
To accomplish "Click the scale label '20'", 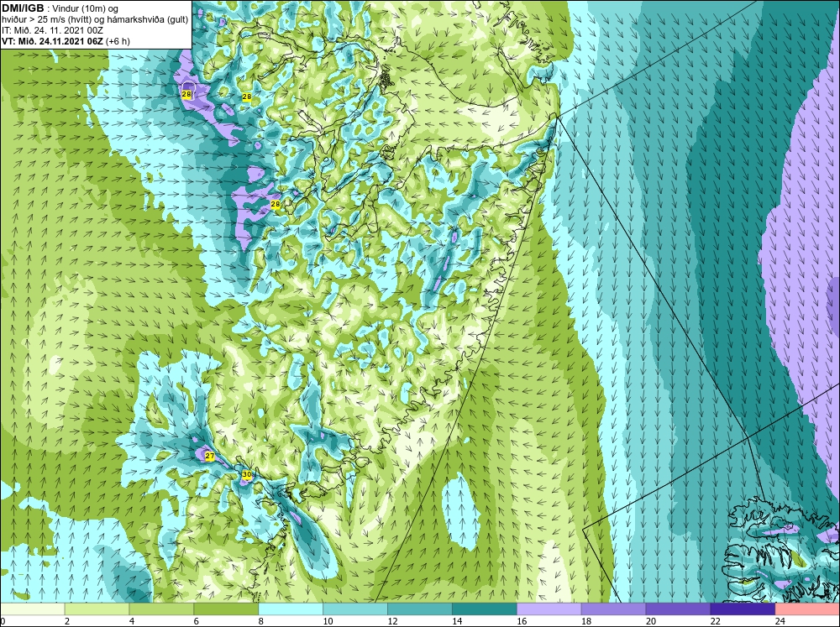I will tap(650, 621).
